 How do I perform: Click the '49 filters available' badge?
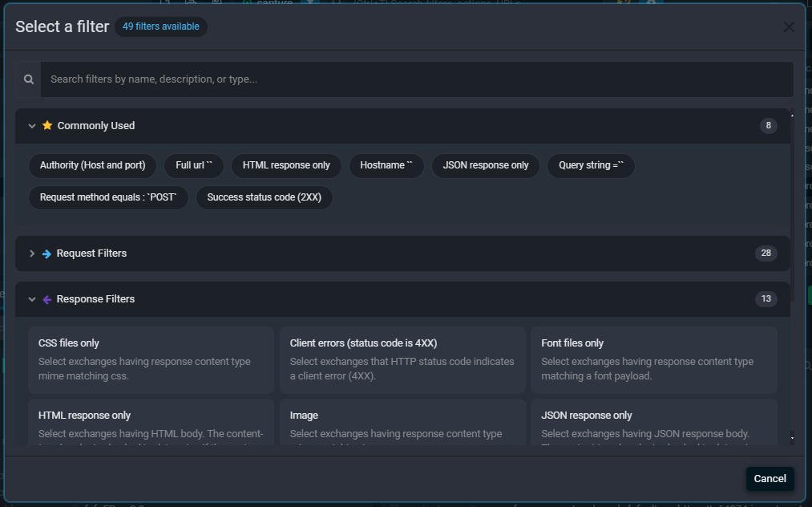coord(160,26)
